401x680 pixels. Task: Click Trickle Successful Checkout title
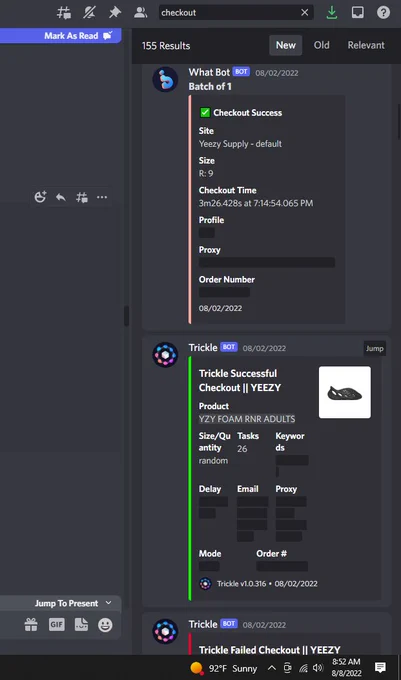[240, 380]
